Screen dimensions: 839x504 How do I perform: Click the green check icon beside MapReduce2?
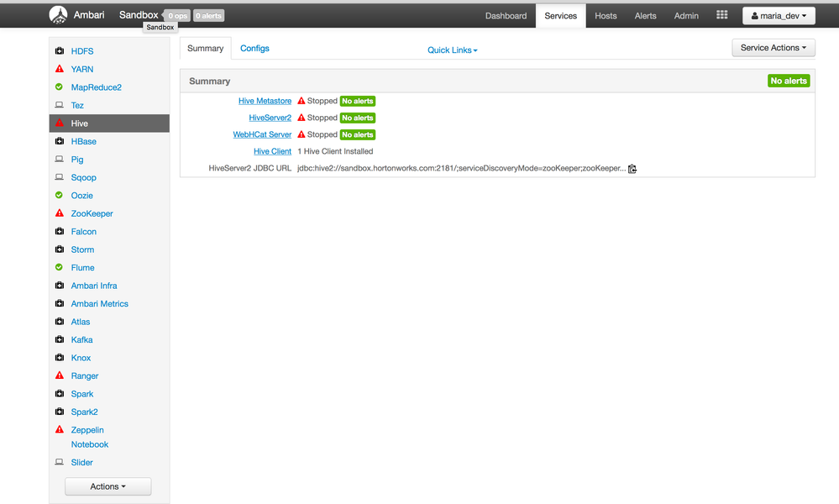click(59, 87)
